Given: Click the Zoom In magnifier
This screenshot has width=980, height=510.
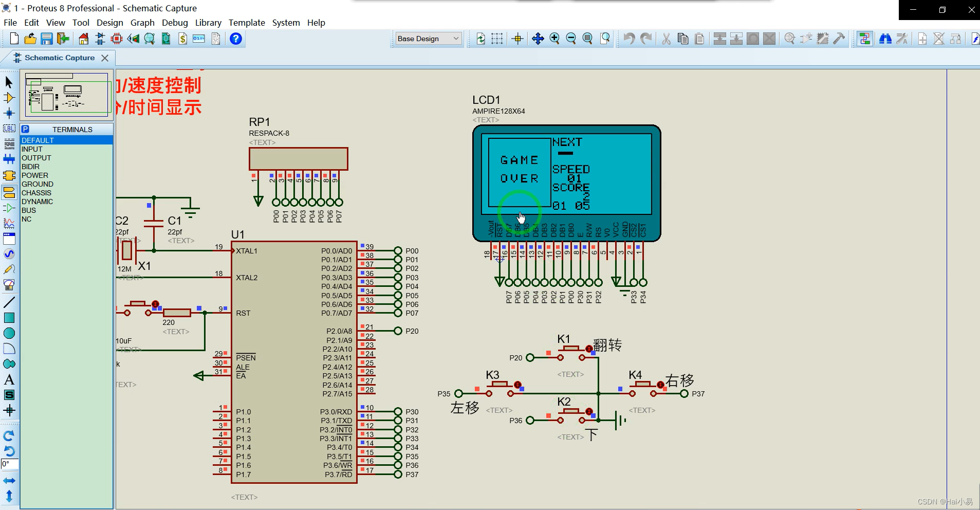Looking at the screenshot, I should tap(554, 39).
